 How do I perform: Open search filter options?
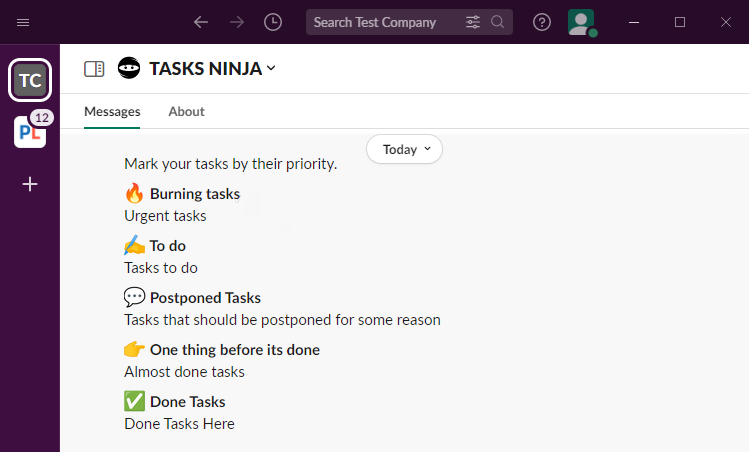[x=473, y=22]
